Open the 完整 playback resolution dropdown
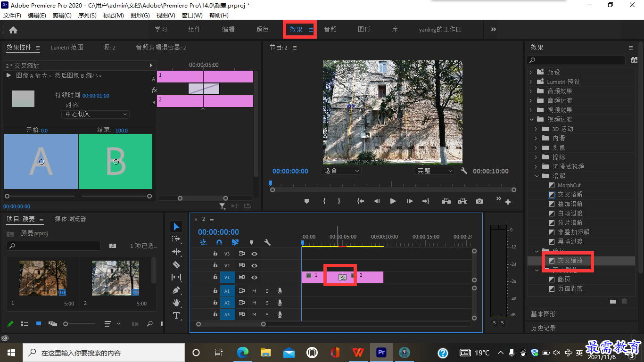 click(434, 171)
